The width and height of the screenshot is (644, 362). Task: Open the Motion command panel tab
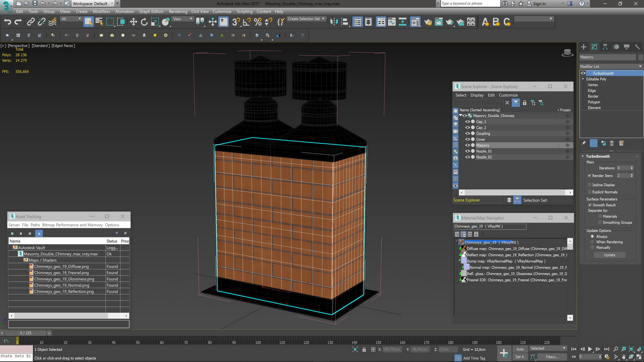616,47
